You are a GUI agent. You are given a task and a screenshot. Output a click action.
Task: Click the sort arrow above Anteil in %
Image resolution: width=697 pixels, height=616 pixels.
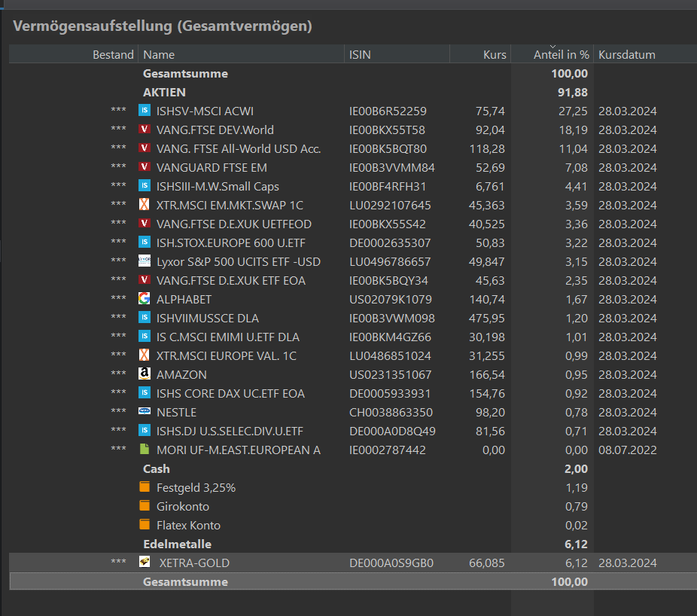coord(552,46)
